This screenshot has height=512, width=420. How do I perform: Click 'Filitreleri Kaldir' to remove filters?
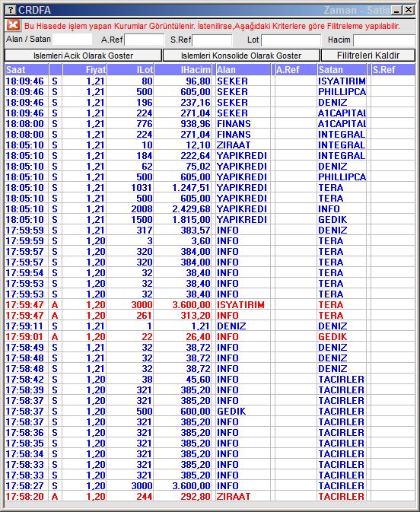click(x=368, y=56)
